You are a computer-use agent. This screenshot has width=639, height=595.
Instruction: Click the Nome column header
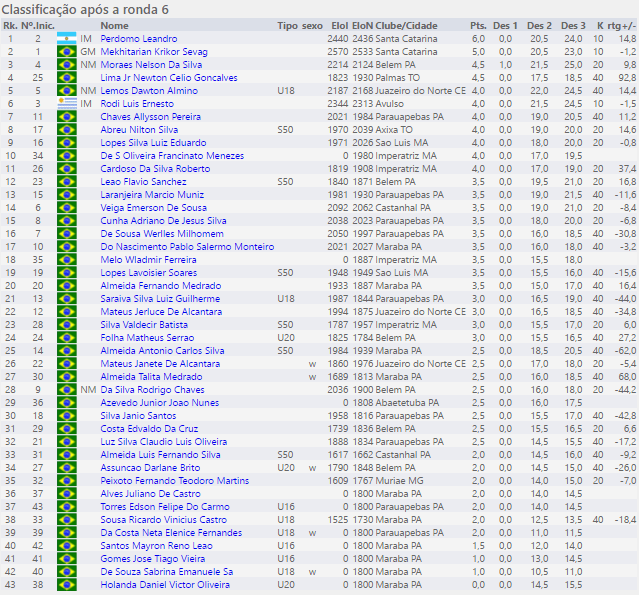click(x=114, y=25)
